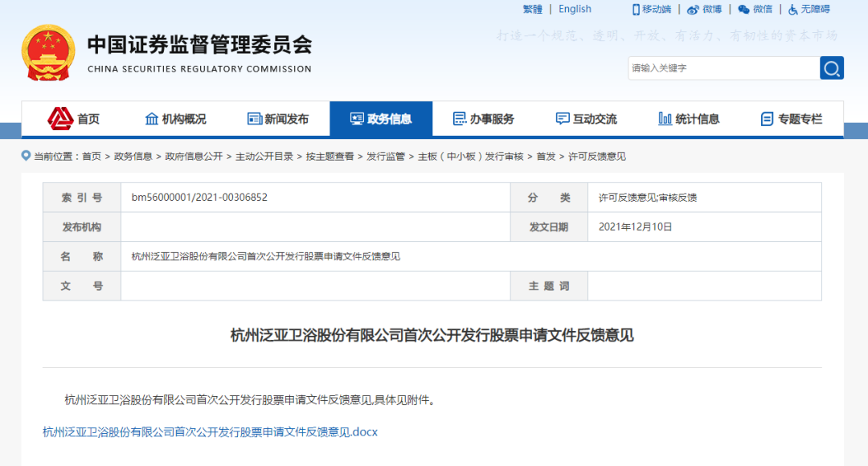Click the building icon beside 机构概况

tap(152, 118)
